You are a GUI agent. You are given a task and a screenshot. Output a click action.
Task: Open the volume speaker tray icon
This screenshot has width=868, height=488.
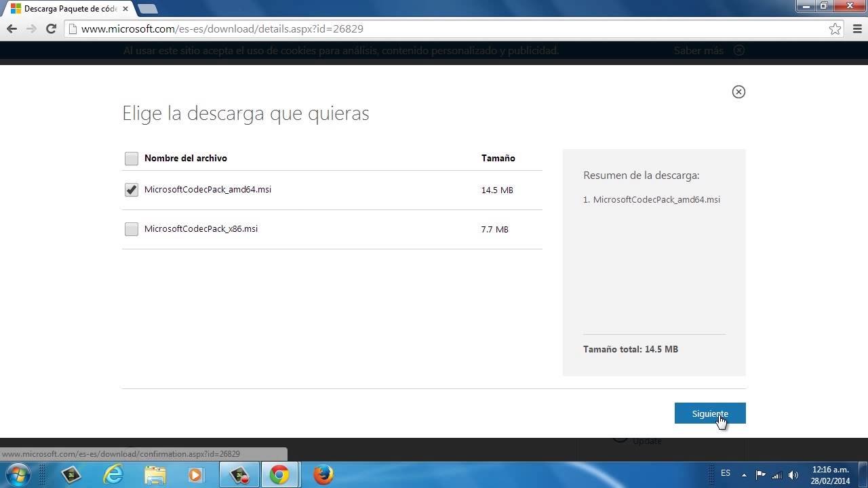click(x=793, y=474)
